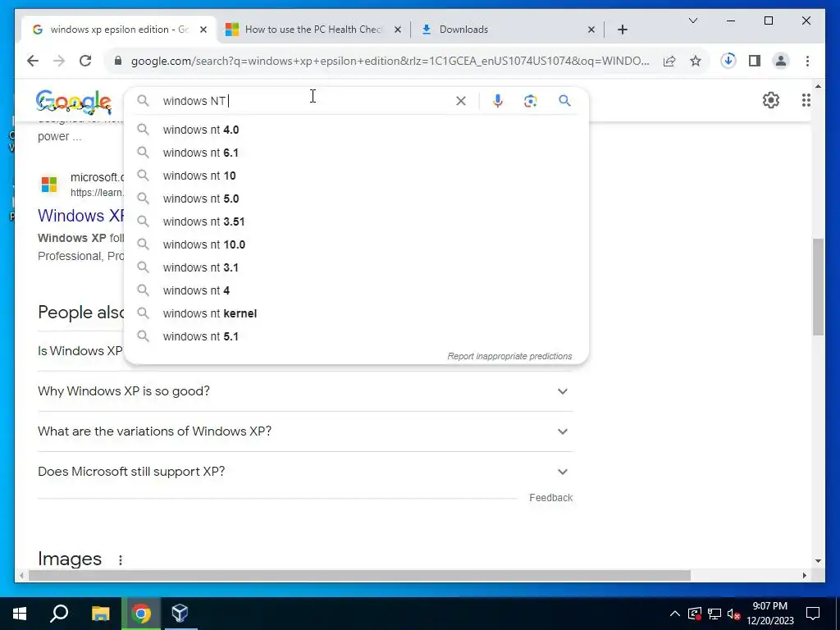Screen dimensions: 840x630
Task: Select the windows xp epsilon edition tab
Action: pos(119,30)
